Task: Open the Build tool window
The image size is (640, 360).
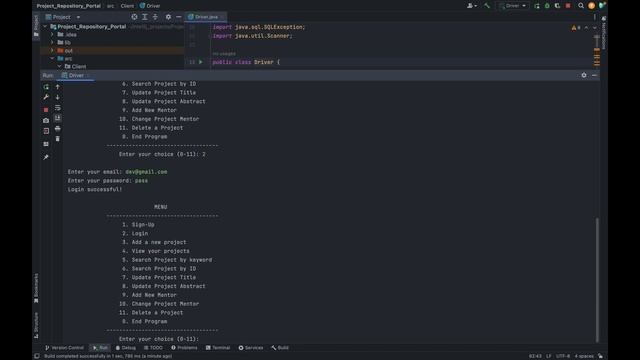Action: (x=280, y=348)
